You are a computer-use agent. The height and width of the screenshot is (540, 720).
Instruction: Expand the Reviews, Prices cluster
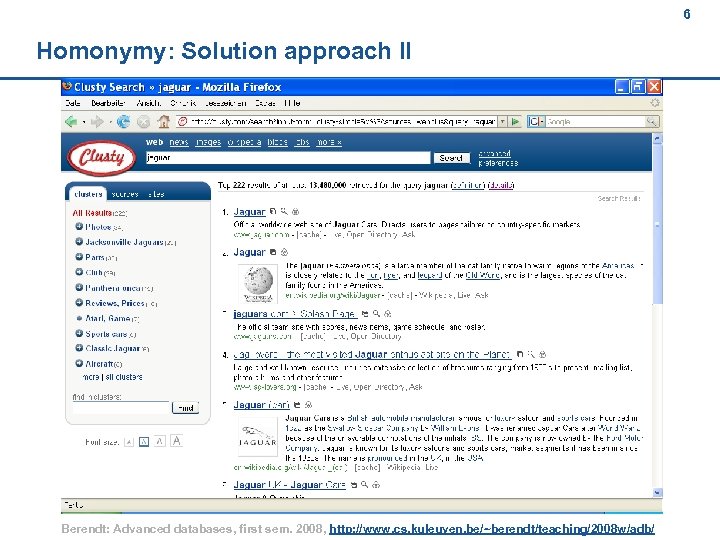click(x=79, y=303)
